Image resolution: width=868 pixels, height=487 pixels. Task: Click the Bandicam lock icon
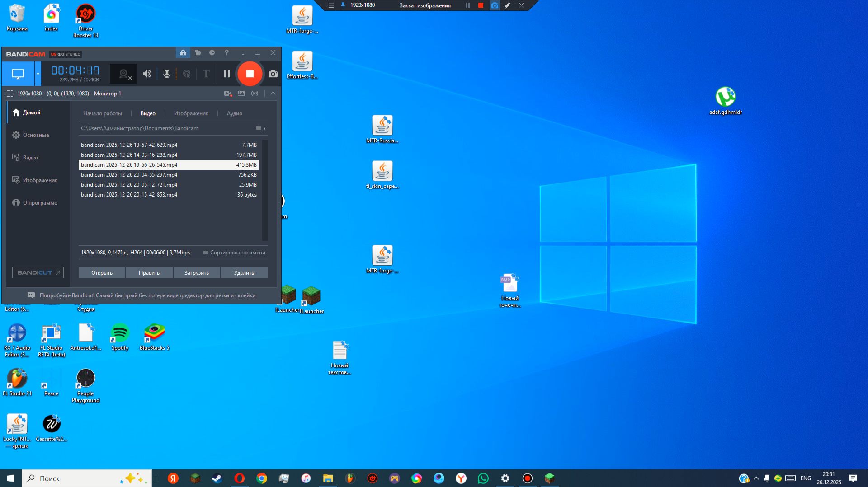(183, 53)
